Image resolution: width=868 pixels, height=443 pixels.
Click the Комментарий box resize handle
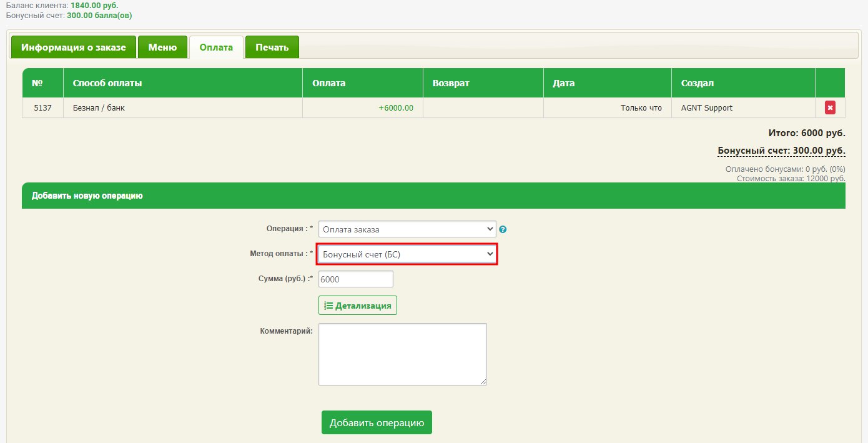pyautogui.click(x=483, y=381)
